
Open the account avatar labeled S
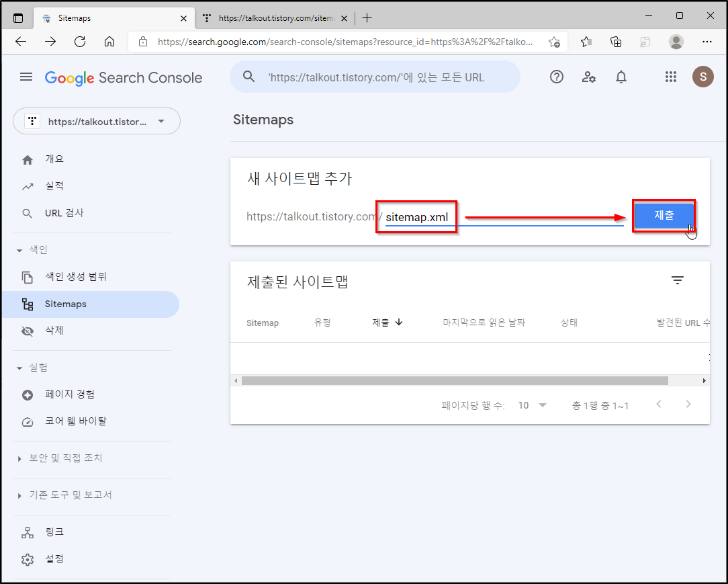coord(703,77)
